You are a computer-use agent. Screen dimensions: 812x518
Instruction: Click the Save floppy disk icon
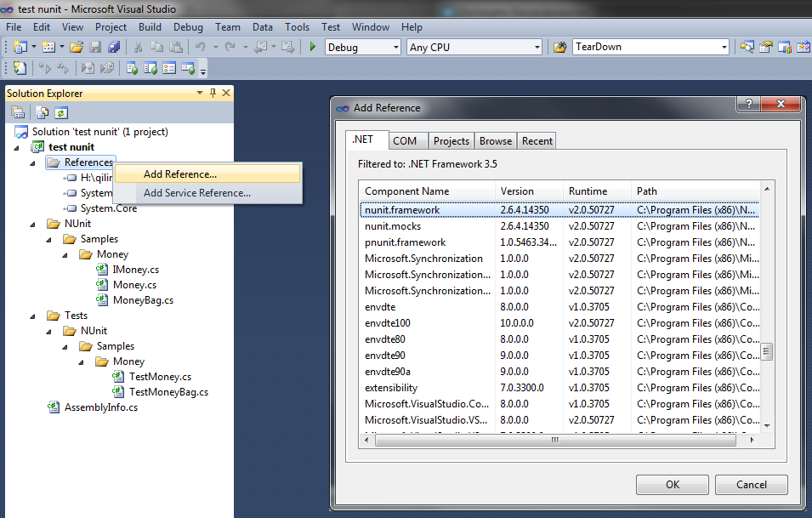(95, 47)
